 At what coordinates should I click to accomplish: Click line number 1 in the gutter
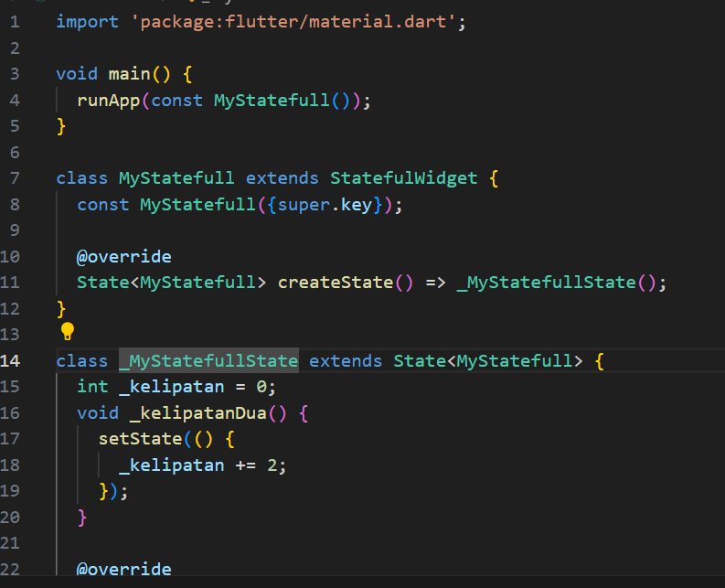[x=14, y=21]
